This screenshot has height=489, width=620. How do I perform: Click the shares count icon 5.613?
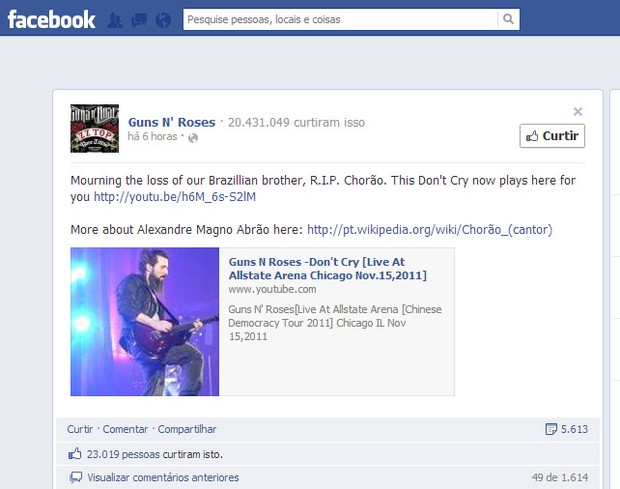551,429
